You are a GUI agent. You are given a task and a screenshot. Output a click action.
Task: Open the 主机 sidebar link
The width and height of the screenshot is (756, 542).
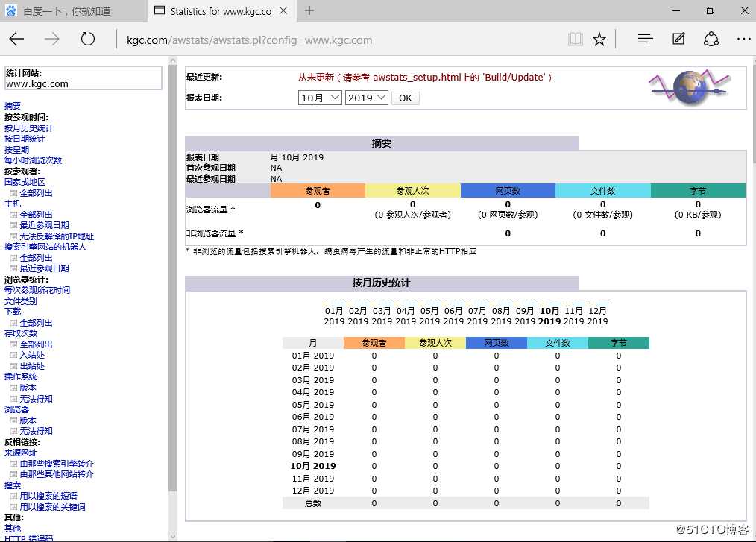pos(13,204)
